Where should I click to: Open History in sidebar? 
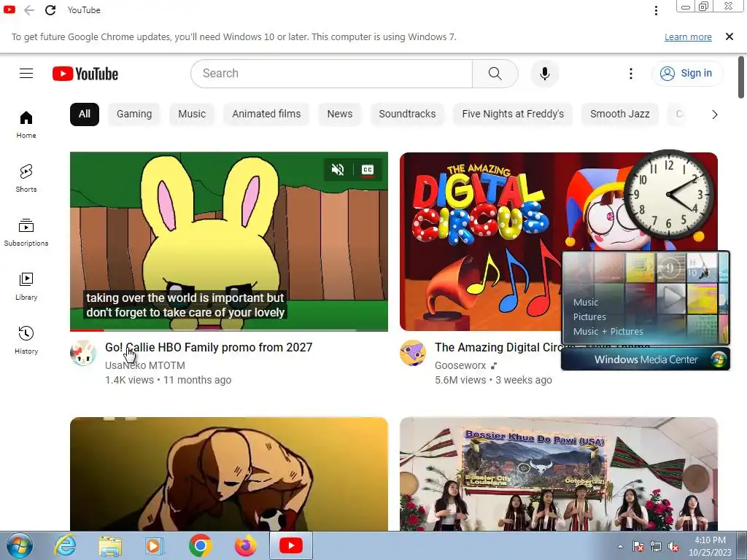coord(26,340)
